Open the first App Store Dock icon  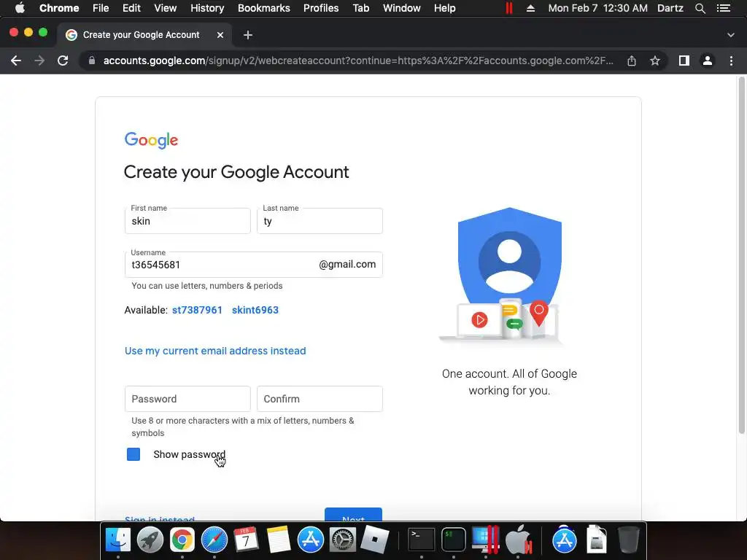(311, 540)
